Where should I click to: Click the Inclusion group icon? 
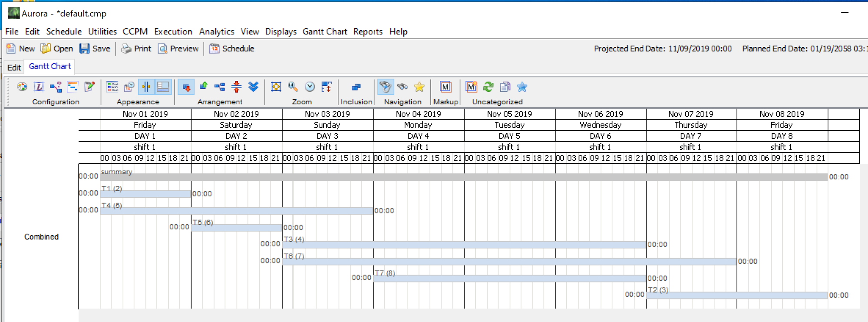coord(356,87)
